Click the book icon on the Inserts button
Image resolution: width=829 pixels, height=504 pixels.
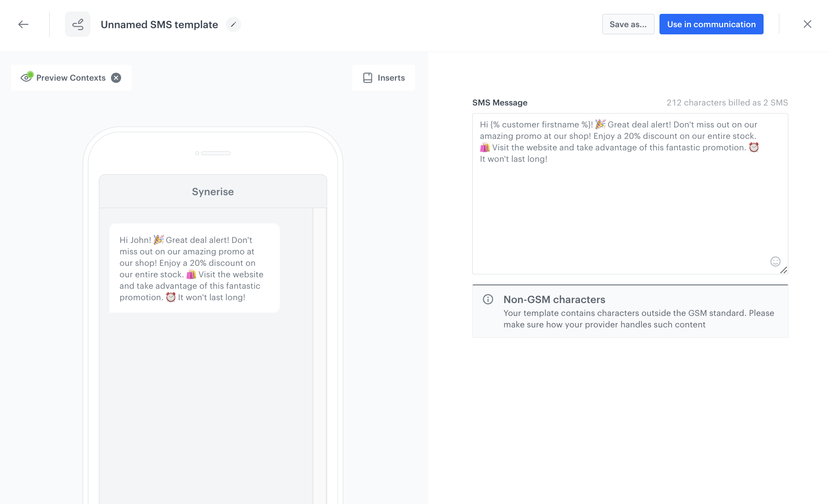tap(368, 77)
